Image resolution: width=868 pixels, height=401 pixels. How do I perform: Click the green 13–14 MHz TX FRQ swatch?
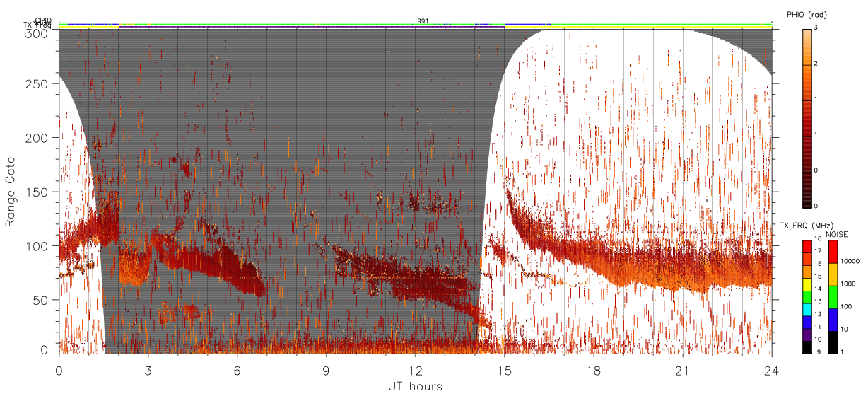tap(807, 297)
